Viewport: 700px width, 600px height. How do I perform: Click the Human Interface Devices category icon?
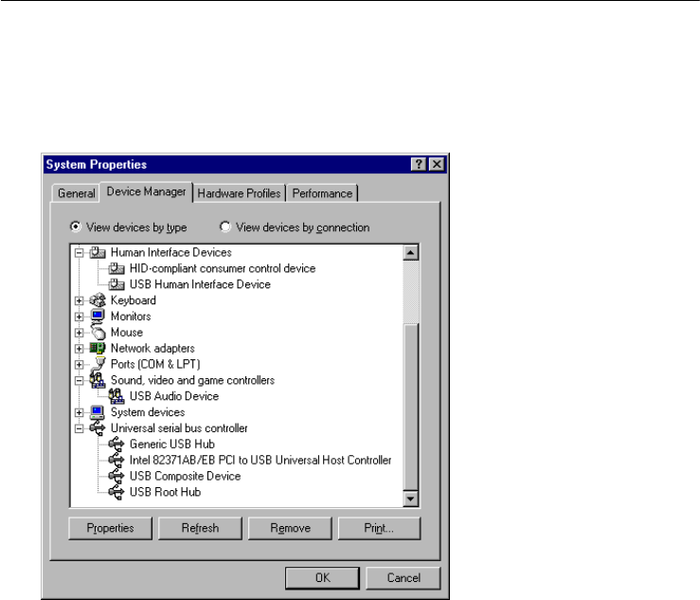point(98,253)
